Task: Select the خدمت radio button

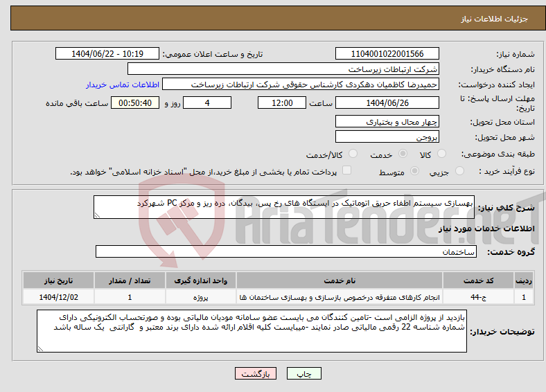Action: coord(403,154)
